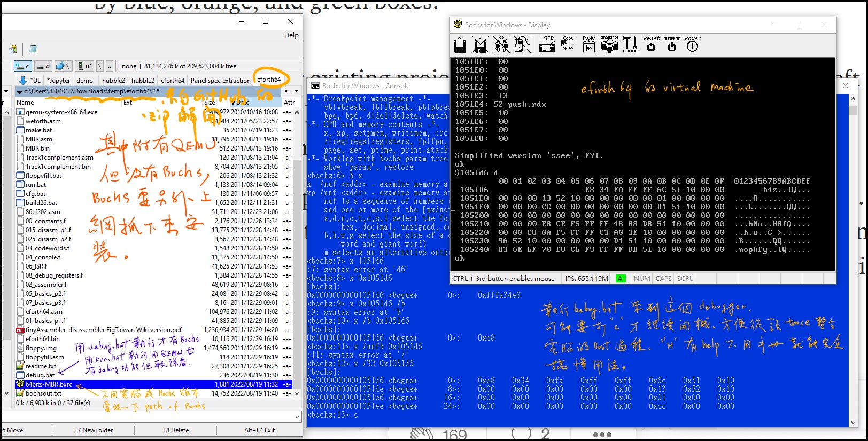Screen dimensions: 868x441
Task: Click the NUM indicator in Bochs status bar
Action: [642, 279]
